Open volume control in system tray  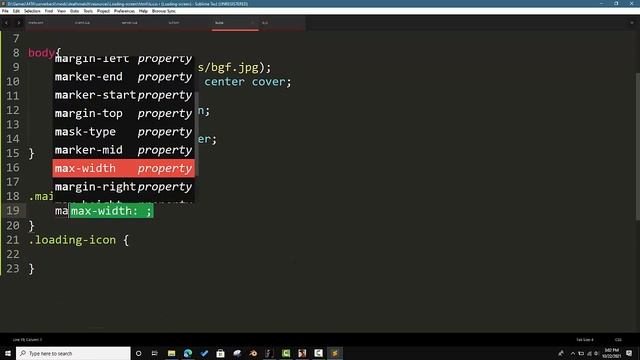tap(596, 353)
